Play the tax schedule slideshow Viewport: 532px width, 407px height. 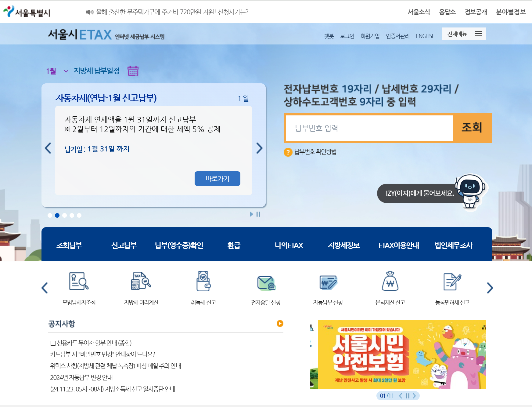tap(251, 214)
